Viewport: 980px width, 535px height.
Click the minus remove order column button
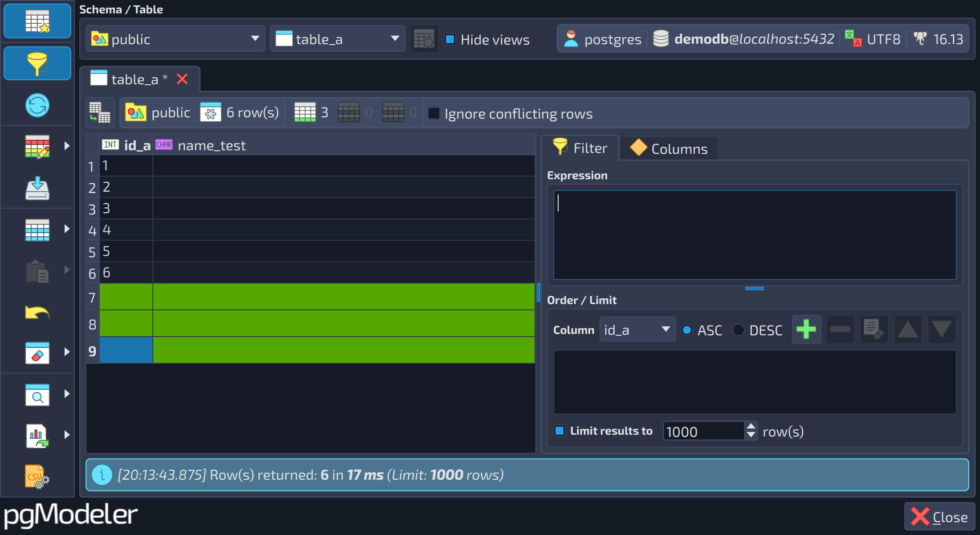pyautogui.click(x=841, y=329)
